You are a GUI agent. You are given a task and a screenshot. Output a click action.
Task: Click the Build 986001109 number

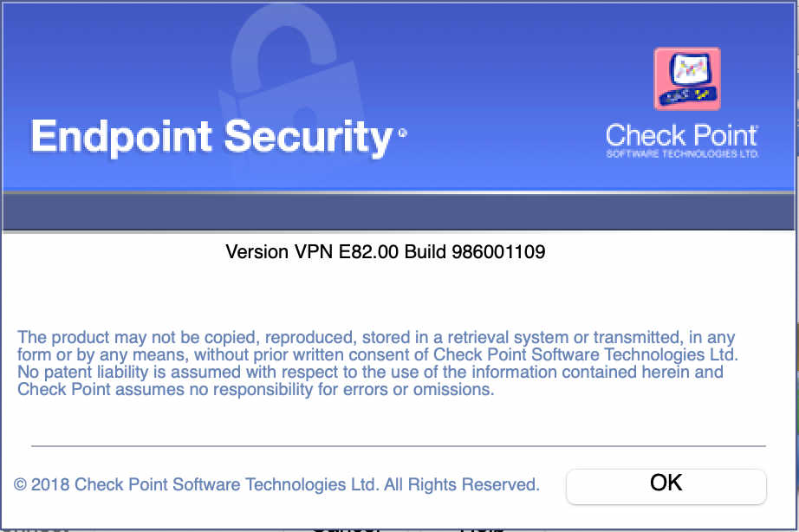click(x=475, y=252)
